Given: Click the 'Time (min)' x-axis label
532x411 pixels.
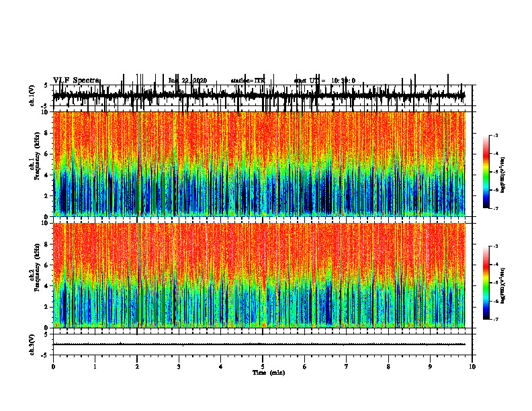Looking at the screenshot, I should pyautogui.click(x=269, y=373).
